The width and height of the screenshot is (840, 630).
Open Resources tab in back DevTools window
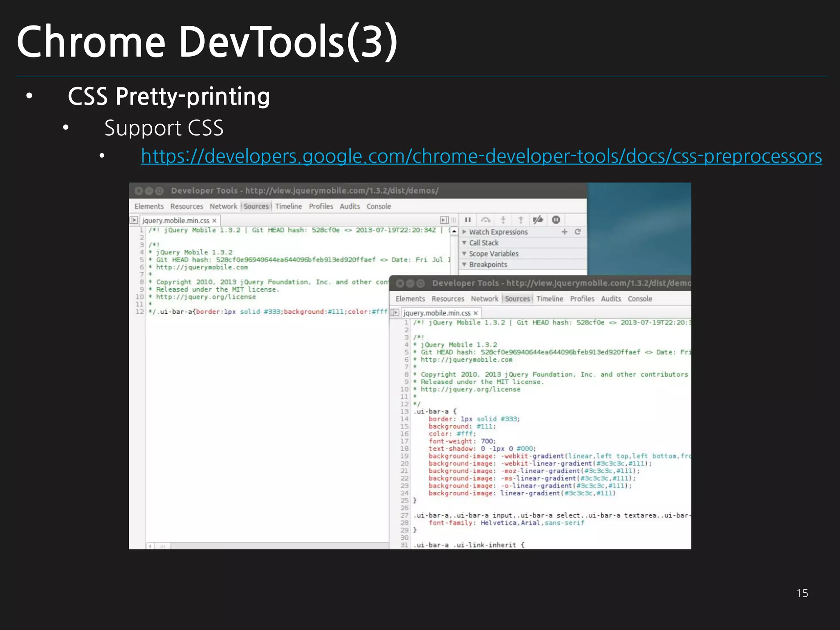point(187,206)
